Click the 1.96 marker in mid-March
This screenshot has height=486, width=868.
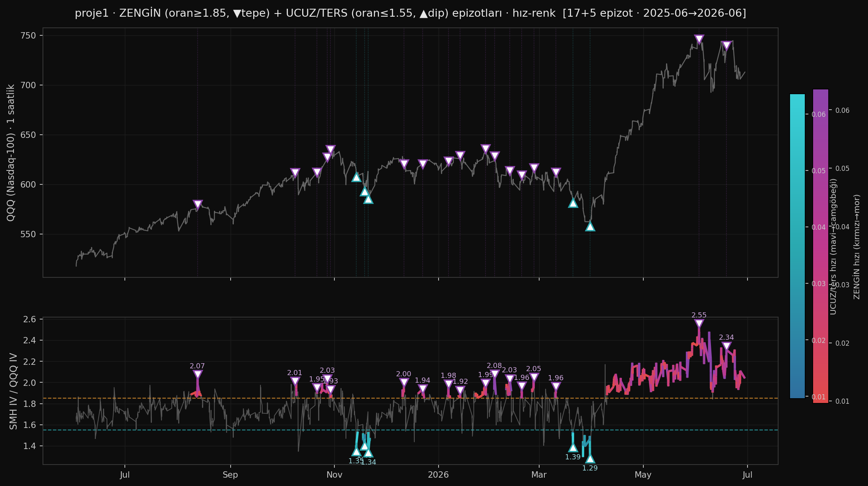556,386
